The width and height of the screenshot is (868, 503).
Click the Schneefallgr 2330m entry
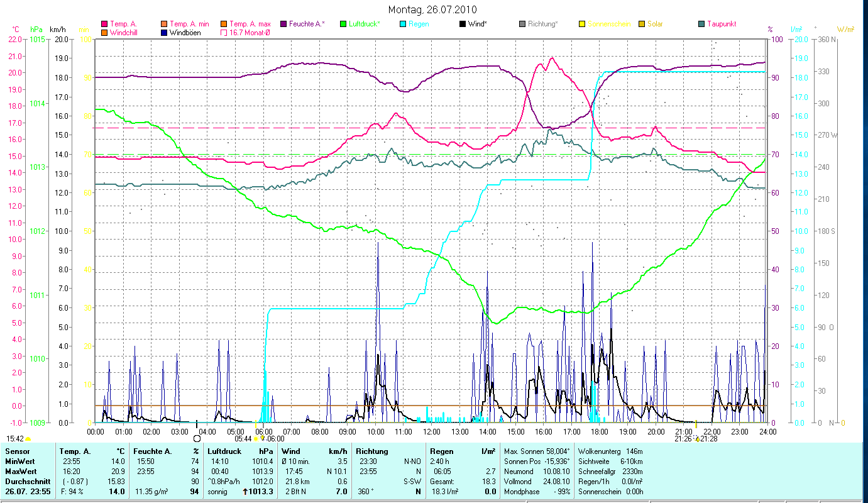click(x=611, y=472)
